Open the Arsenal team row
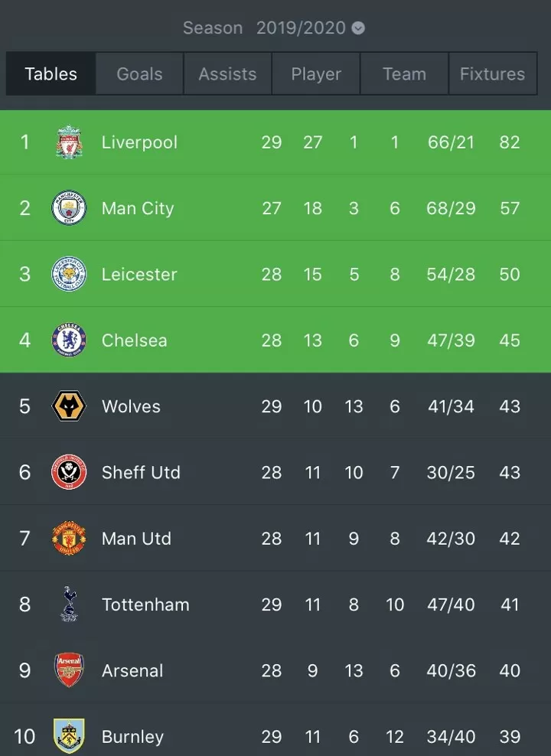The width and height of the screenshot is (551, 756). click(x=275, y=670)
